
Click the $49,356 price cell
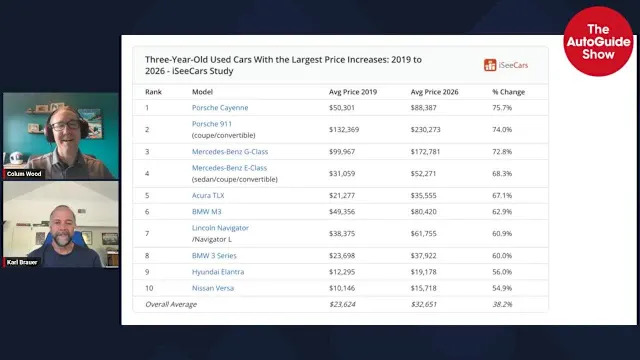tap(342, 212)
